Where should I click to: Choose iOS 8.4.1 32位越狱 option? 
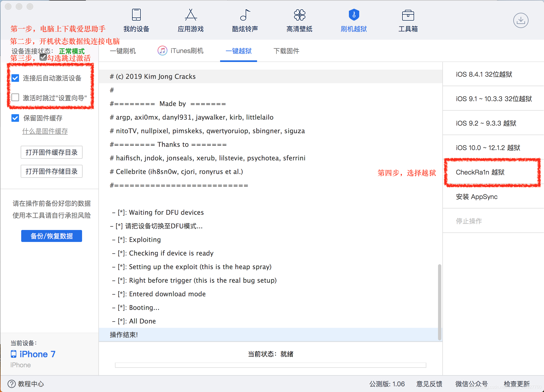493,74
